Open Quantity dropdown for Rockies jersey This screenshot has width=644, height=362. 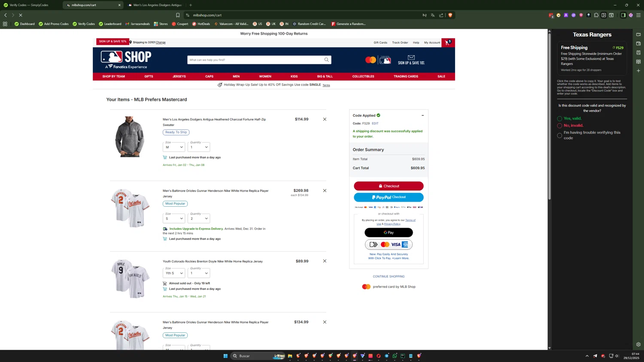(x=199, y=273)
